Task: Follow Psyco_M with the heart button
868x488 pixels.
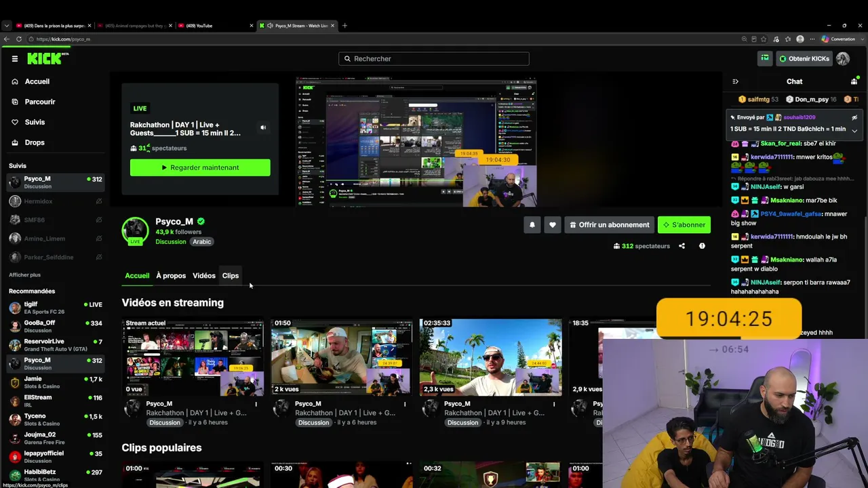Action: pos(553,225)
